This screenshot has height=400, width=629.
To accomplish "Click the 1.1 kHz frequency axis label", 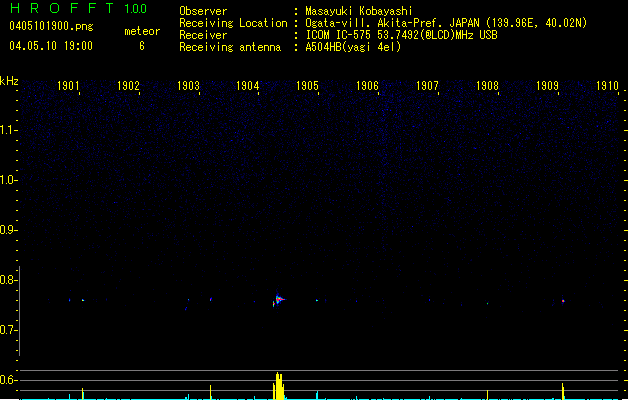I will [8, 130].
